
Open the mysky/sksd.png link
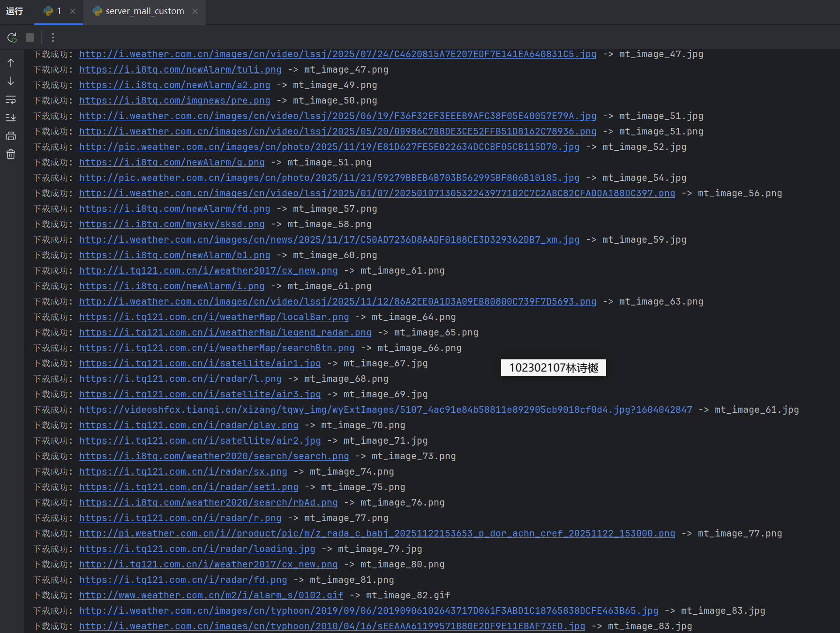pos(172,224)
